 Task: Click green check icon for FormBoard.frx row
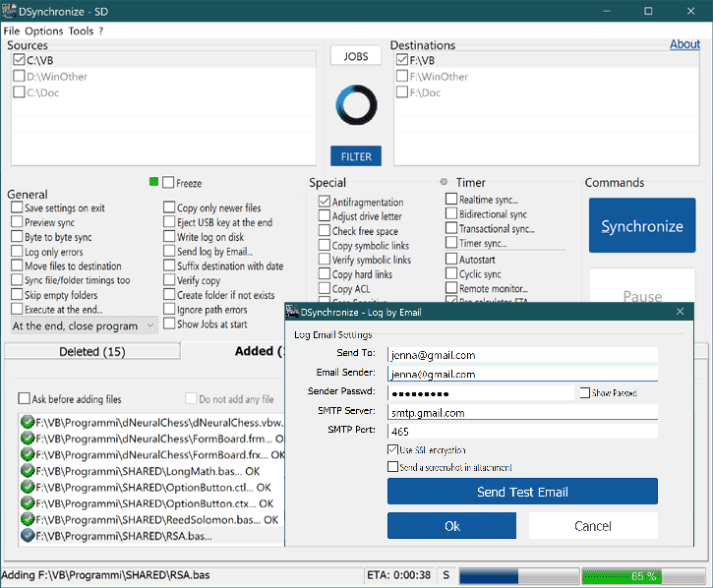(x=28, y=454)
